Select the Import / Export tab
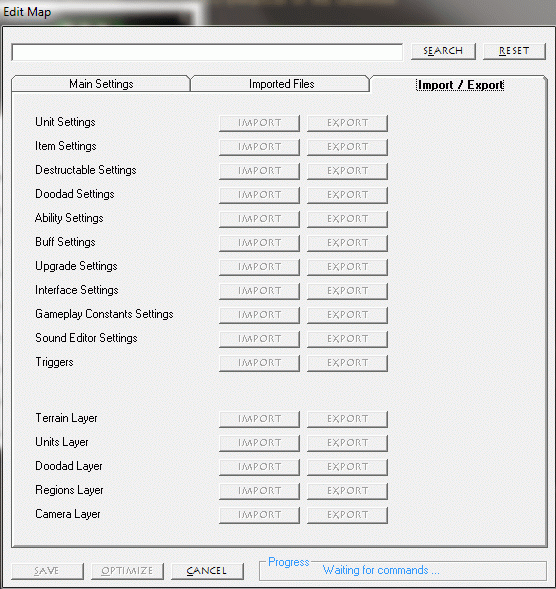Image resolution: width=556 pixels, height=589 pixels. (x=460, y=85)
